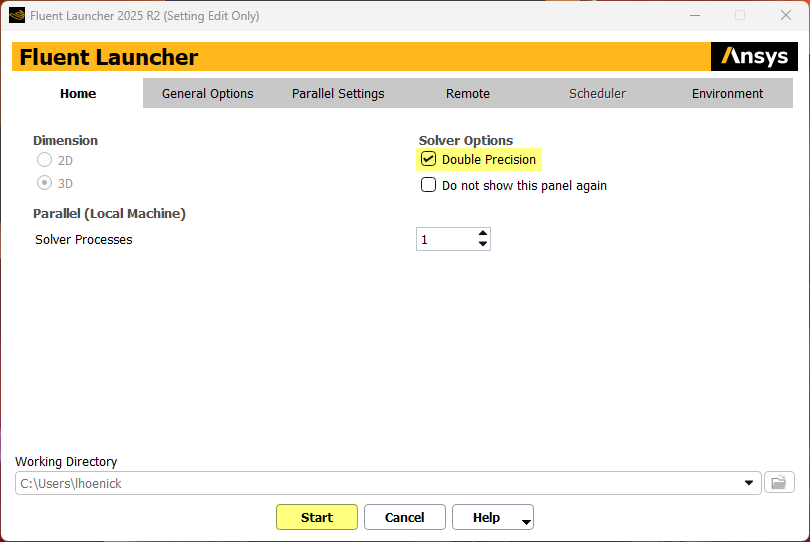Minimize the Fluent Launcher window
The width and height of the screenshot is (810, 542).
[695, 16]
